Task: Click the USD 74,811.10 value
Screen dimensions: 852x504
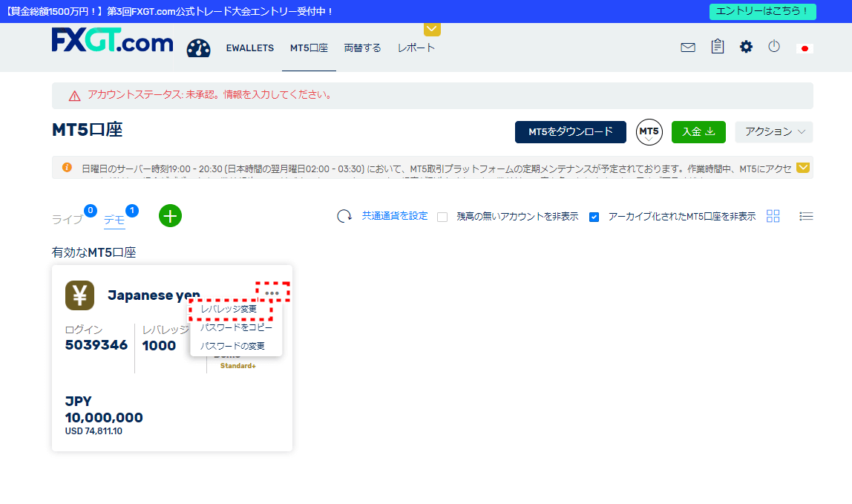Action: click(x=94, y=431)
